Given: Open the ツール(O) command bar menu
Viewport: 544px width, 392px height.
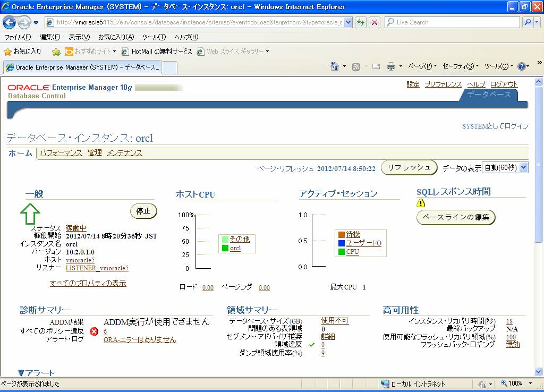Looking at the screenshot, I should pos(498,66).
